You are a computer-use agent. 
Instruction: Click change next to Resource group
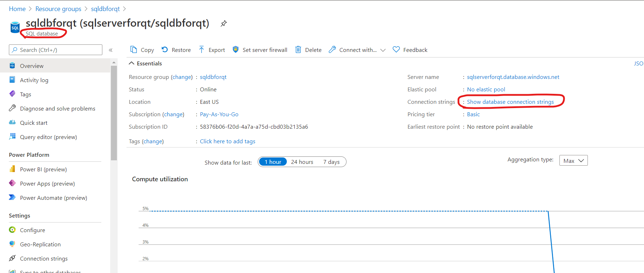coord(182,77)
